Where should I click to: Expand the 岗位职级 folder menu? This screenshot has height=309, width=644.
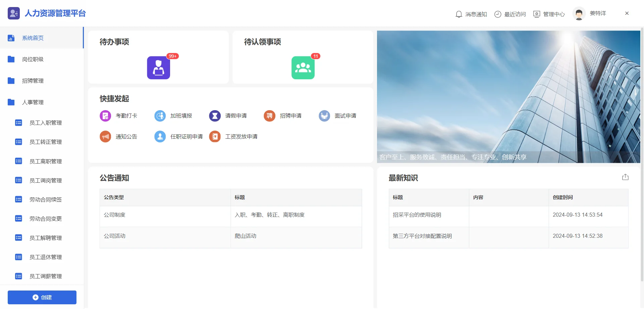(x=42, y=59)
